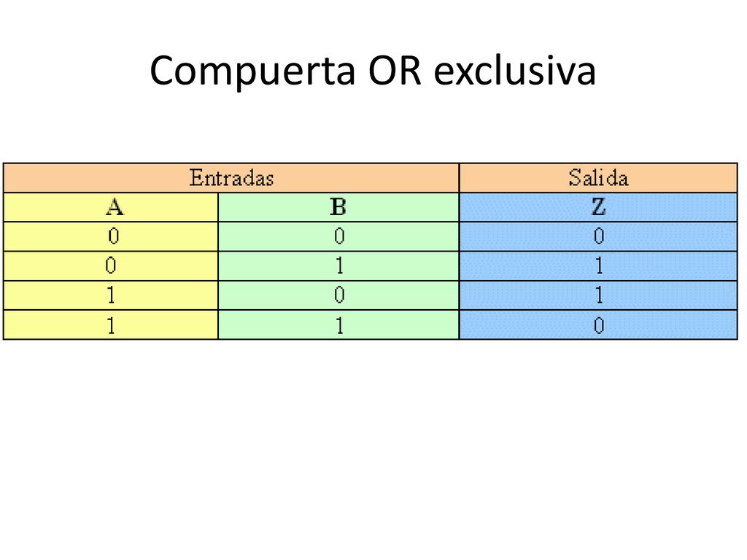Select the B cell in row A=0, B=0
This screenshot has height=560, width=747.
[x=338, y=237]
